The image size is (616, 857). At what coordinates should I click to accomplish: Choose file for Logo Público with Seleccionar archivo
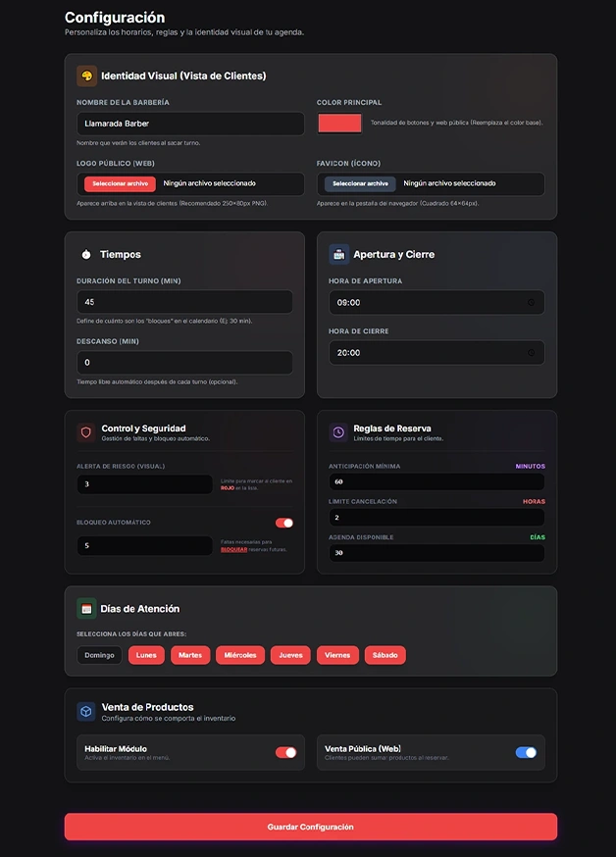(120, 183)
